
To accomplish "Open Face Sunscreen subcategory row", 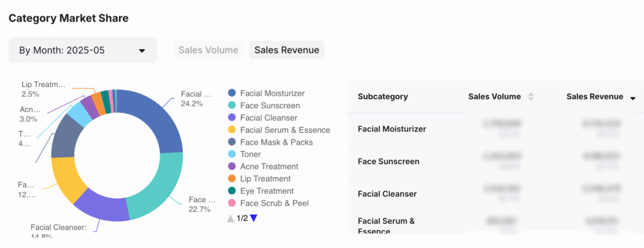I will pos(496,161).
